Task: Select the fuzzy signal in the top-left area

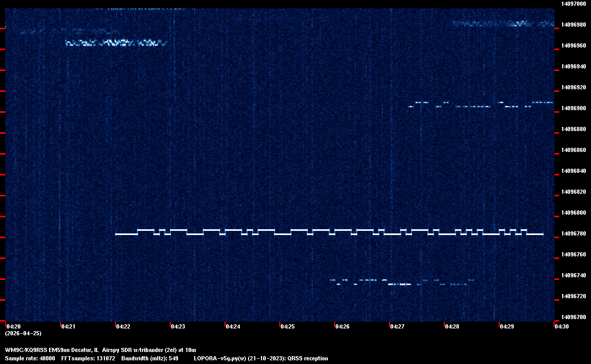Action: (115, 43)
